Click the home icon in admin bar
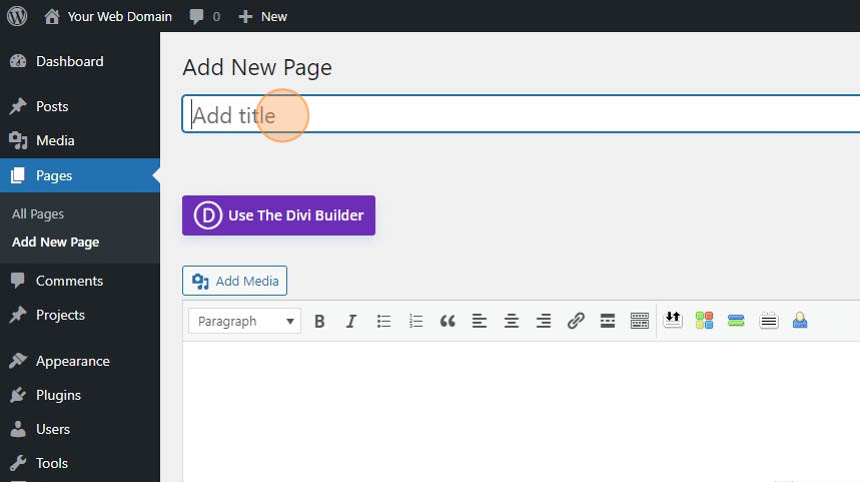The height and width of the screenshot is (482, 860). 52,16
